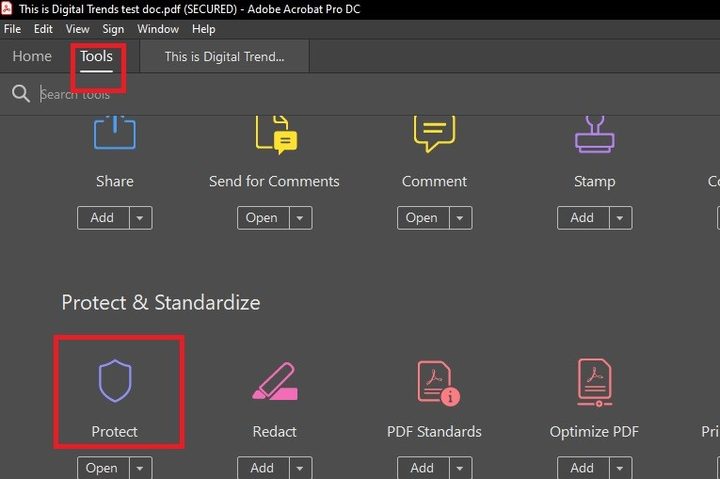The image size is (720, 479).
Task: Open the Edit menu
Action: click(43, 29)
